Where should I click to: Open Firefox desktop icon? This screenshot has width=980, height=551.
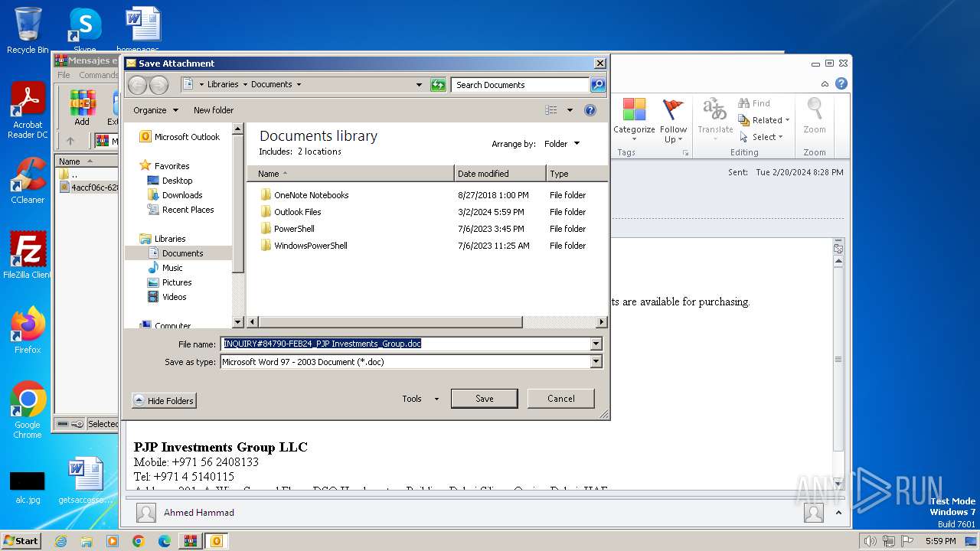point(28,331)
